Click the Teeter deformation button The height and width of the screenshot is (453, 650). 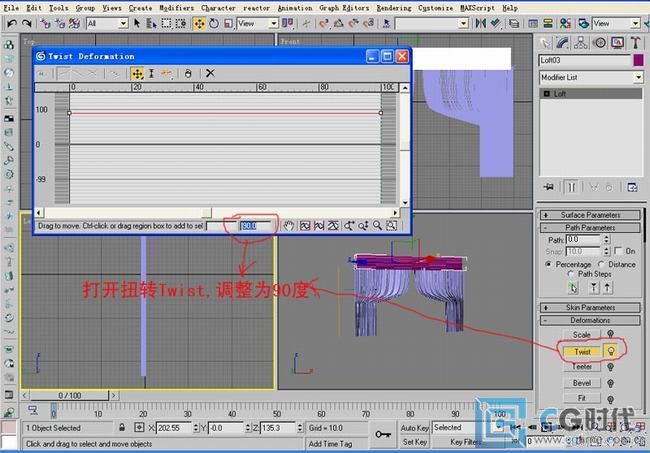pos(582,367)
